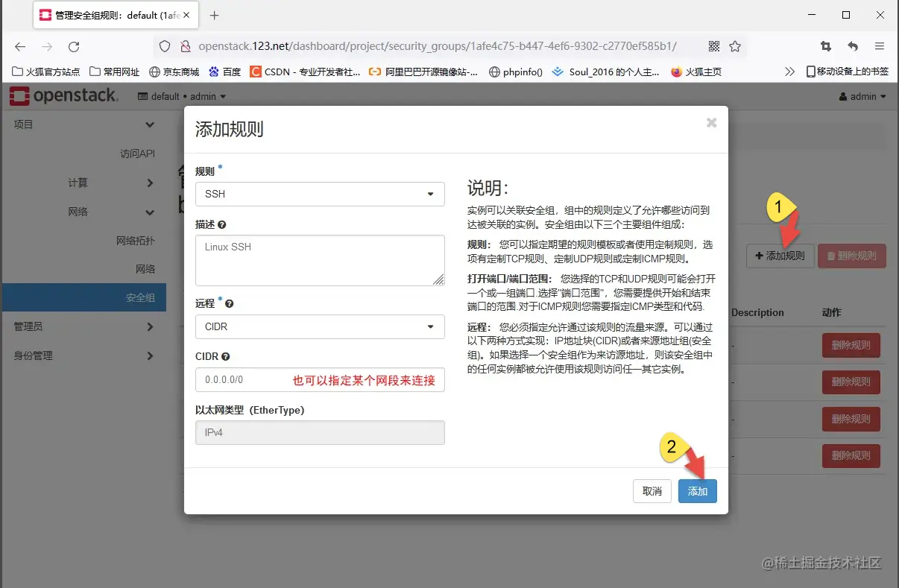Go back using the browser back arrow
This screenshot has width=899, height=588.
click(x=20, y=45)
